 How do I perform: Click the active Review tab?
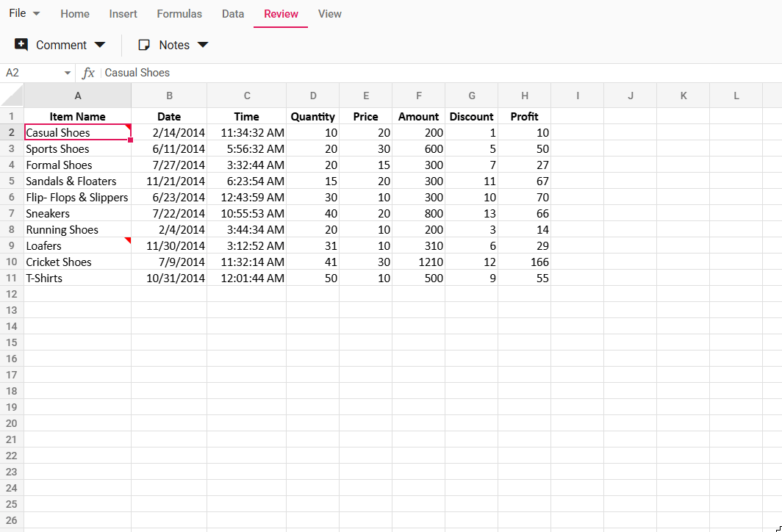coord(280,13)
